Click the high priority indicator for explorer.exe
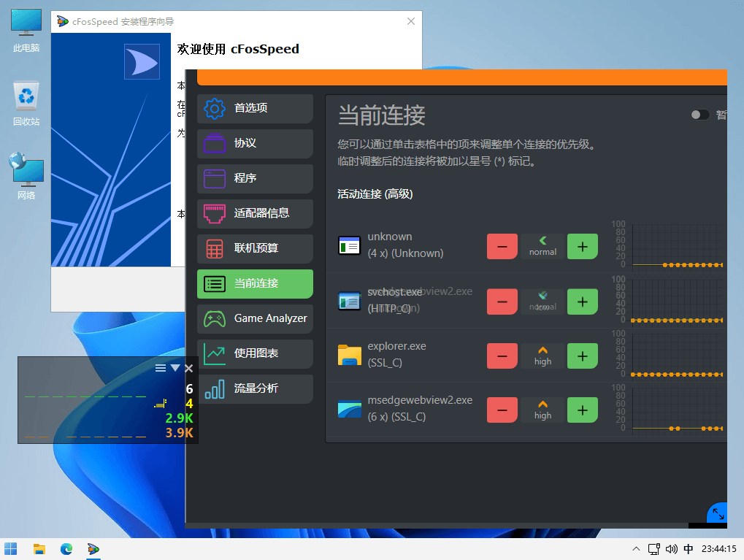Viewport: 744px width, 560px height. coord(542,356)
